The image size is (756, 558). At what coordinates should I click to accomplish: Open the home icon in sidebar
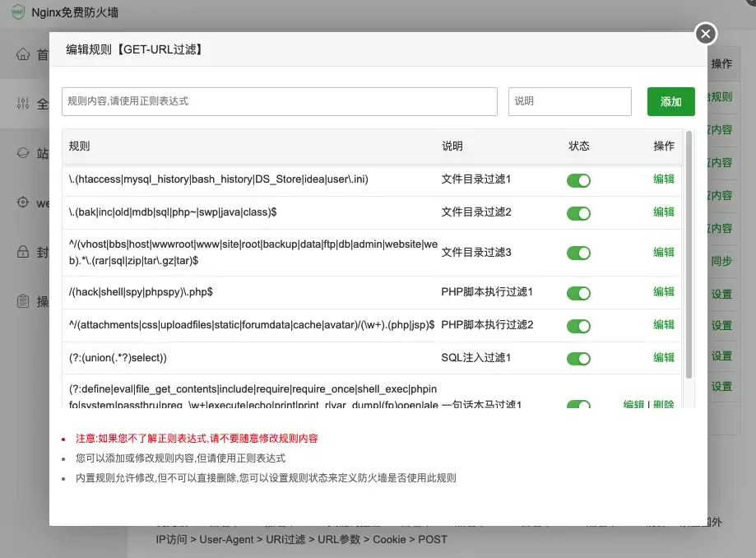pyautogui.click(x=23, y=54)
